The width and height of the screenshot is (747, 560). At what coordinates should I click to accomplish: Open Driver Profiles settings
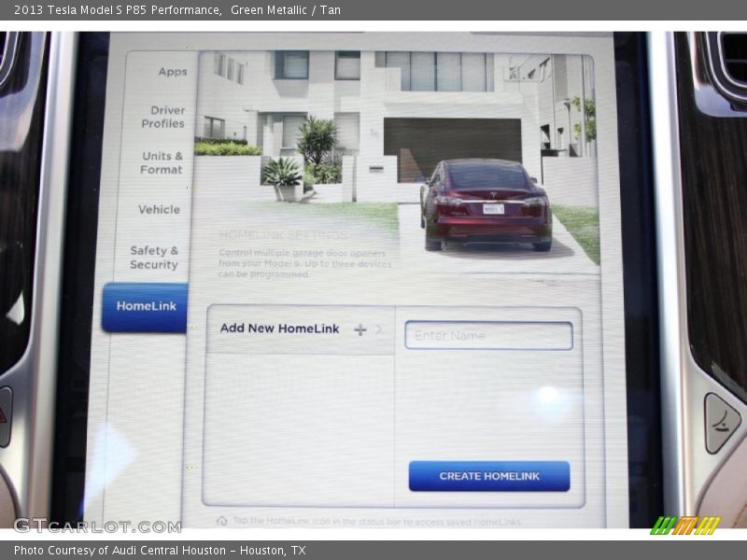[x=163, y=117]
